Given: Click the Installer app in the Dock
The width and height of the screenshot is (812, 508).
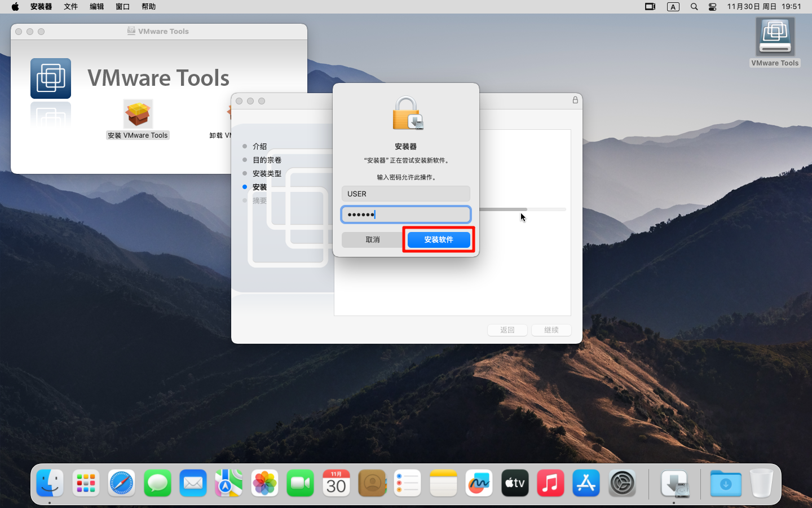Looking at the screenshot, I should coord(675,484).
